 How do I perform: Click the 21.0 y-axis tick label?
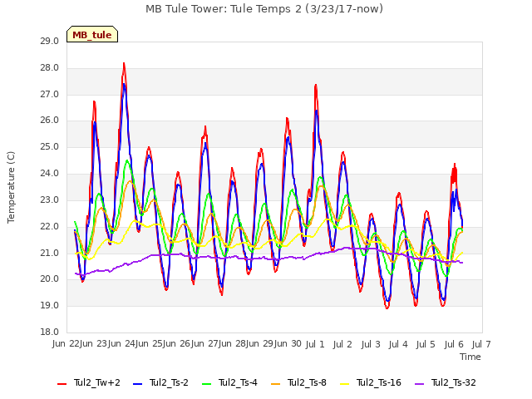50,253
